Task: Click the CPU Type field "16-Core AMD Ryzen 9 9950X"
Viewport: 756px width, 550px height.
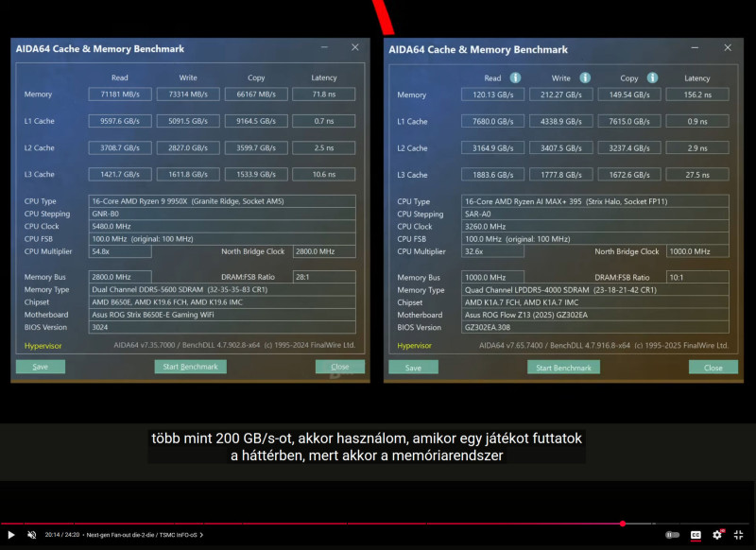Action: 222,201
